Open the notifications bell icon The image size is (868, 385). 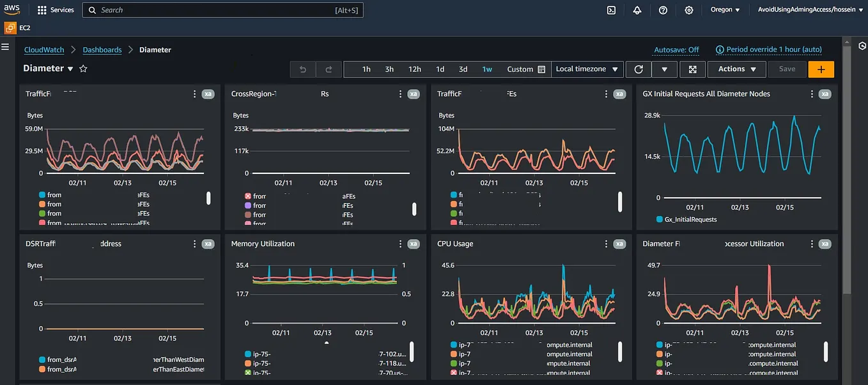tap(637, 10)
